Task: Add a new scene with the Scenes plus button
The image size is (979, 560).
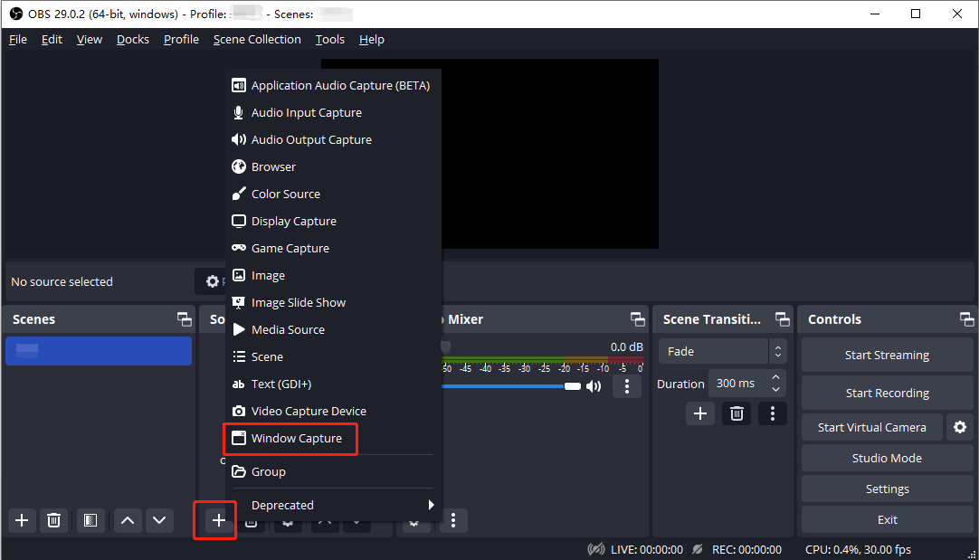Action: (22, 520)
